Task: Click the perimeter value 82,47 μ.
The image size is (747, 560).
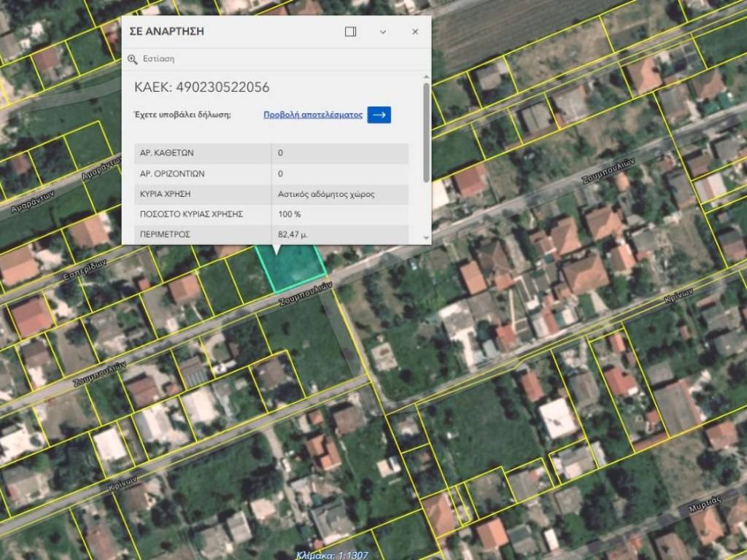Action: point(293,235)
